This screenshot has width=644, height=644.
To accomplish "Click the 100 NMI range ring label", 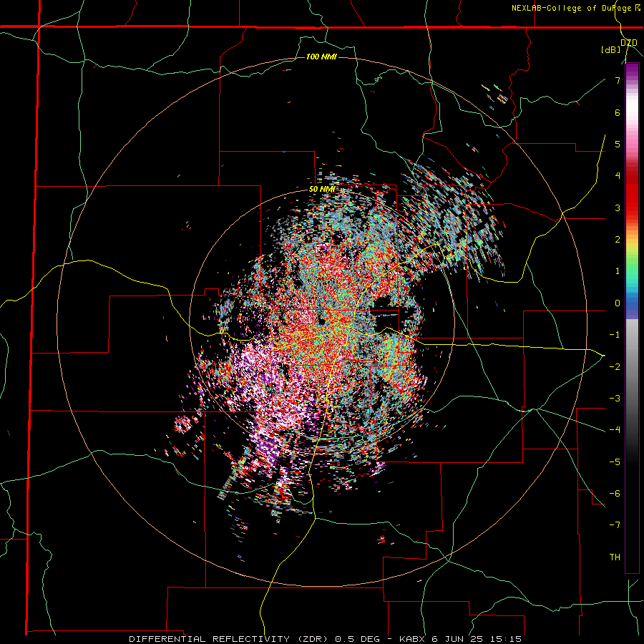I will click(x=321, y=57).
